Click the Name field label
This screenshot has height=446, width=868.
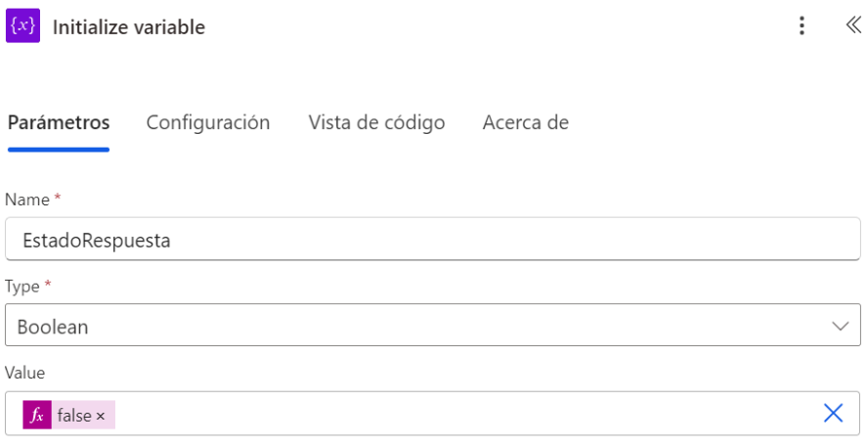tap(26, 200)
